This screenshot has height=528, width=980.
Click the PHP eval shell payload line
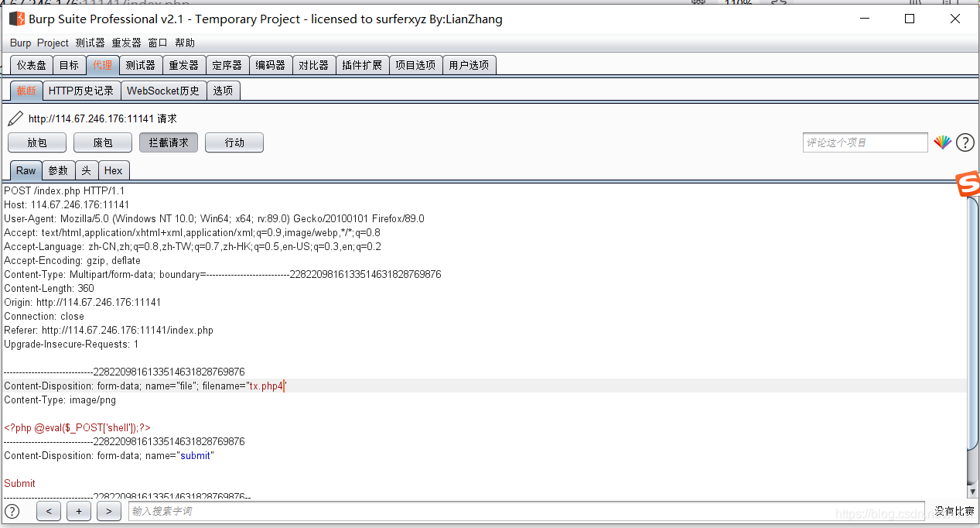click(77, 427)
